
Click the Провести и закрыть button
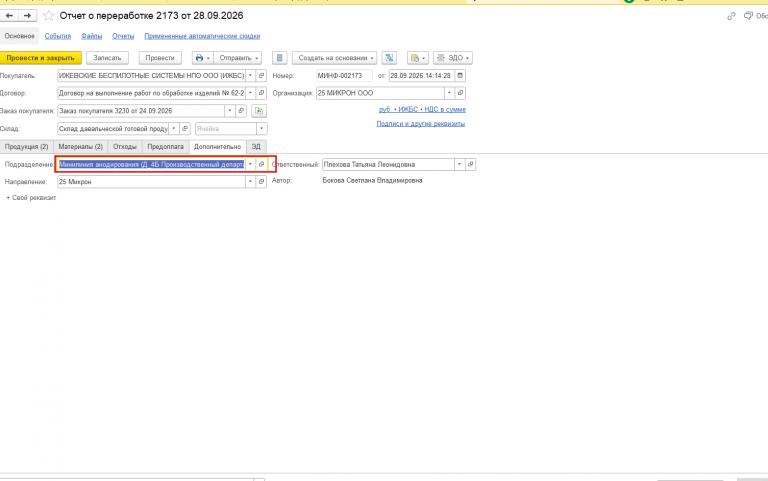[41, 58]
